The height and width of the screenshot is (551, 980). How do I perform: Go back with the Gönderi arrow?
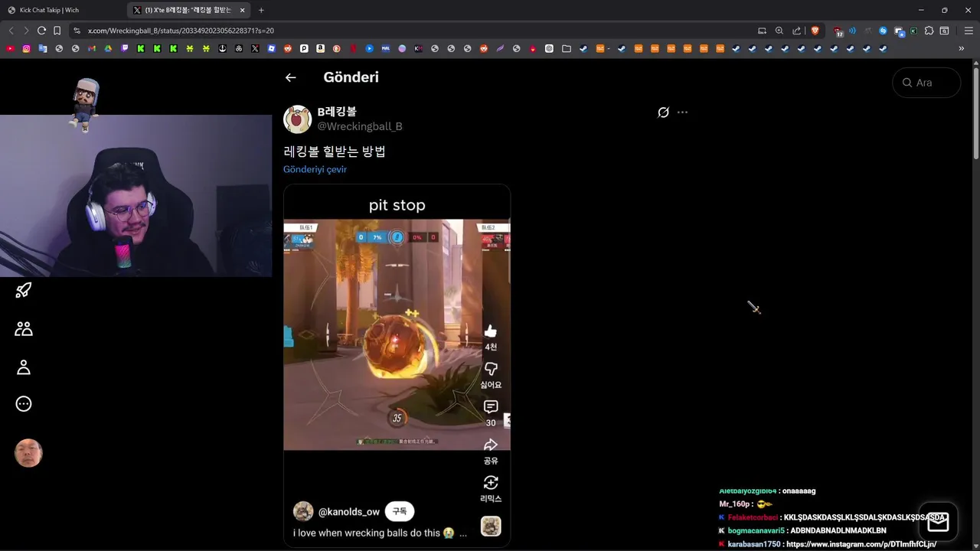(290, 77)
